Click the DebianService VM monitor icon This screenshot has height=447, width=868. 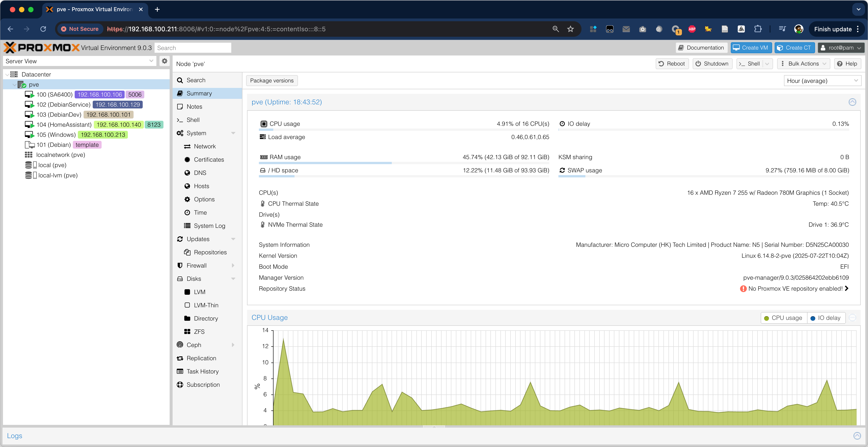30,105
